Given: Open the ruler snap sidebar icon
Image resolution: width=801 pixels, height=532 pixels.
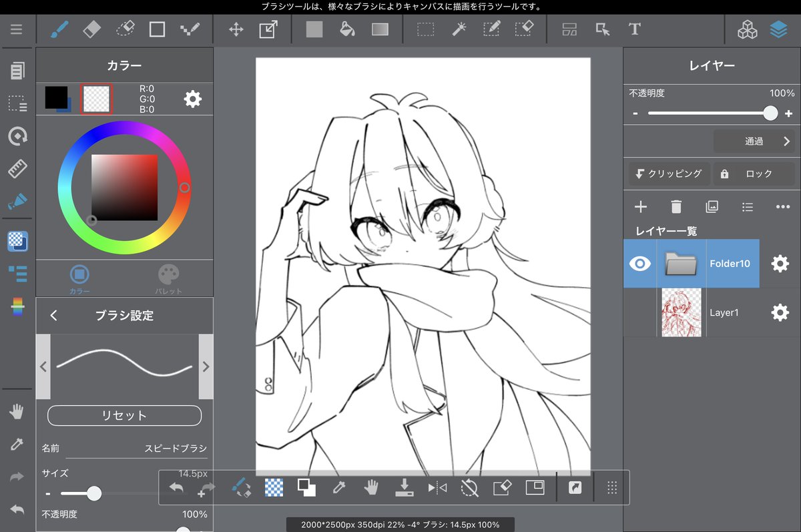Looking at the screenshot, I should pyautogui.click(x=17, y=169).
